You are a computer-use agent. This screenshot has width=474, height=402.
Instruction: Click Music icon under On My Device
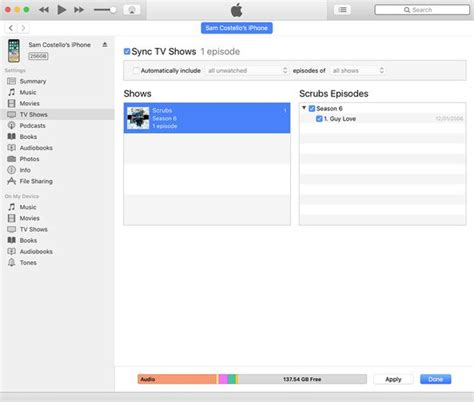click(12, 207)
